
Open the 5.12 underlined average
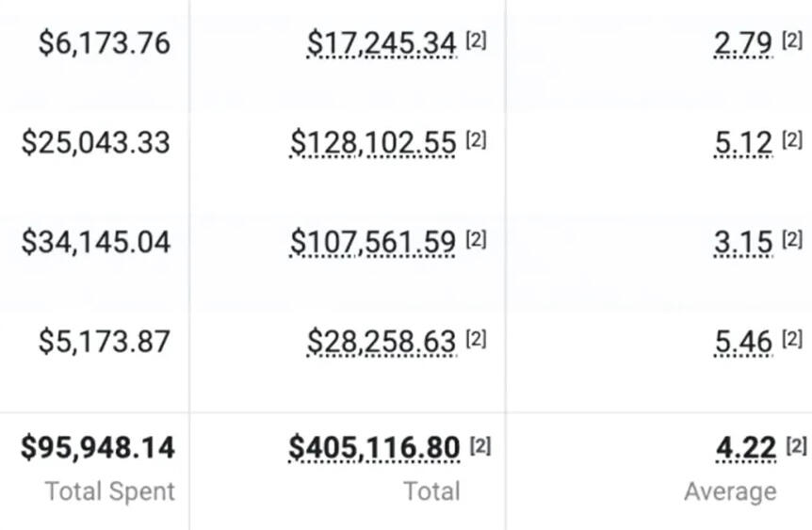point(743,142)
